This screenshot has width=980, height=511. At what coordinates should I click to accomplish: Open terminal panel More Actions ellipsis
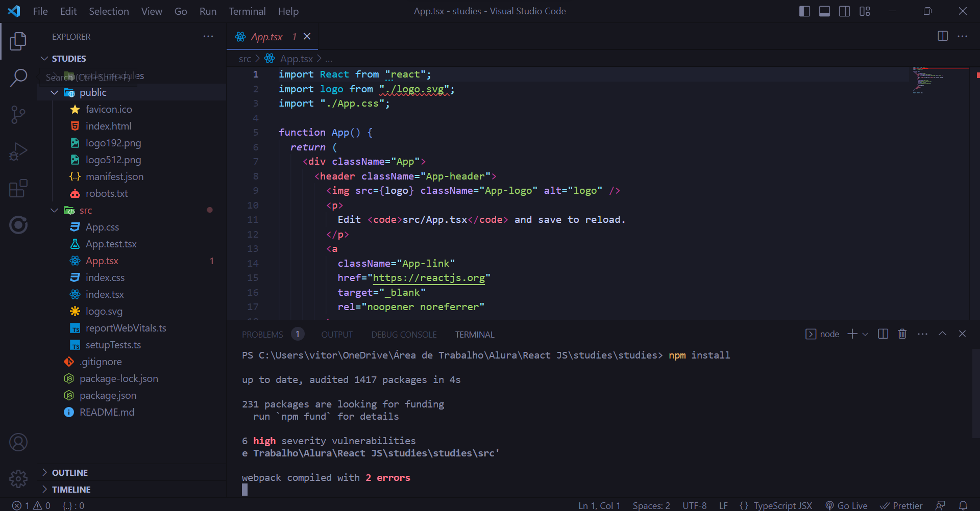pos(922,334)
